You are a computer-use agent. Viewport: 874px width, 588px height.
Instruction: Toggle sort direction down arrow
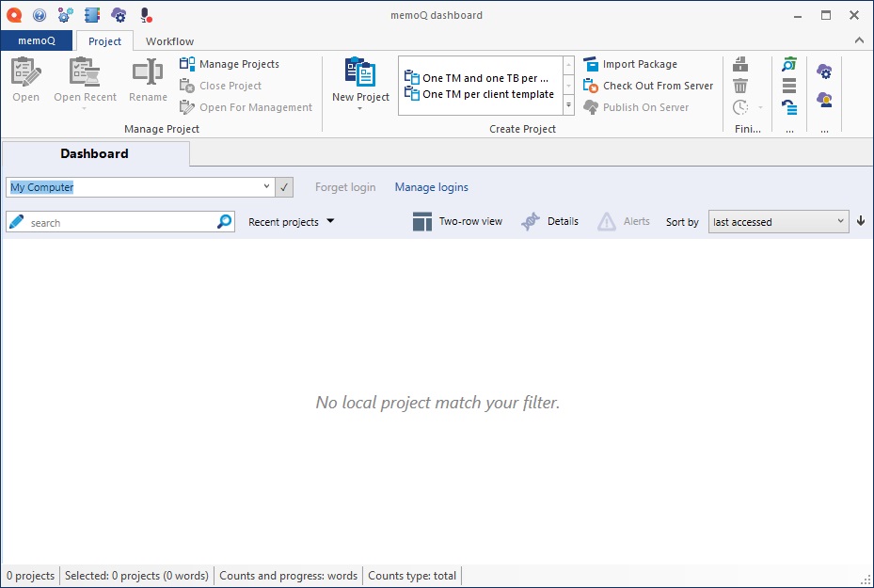(x=861, y=221)
